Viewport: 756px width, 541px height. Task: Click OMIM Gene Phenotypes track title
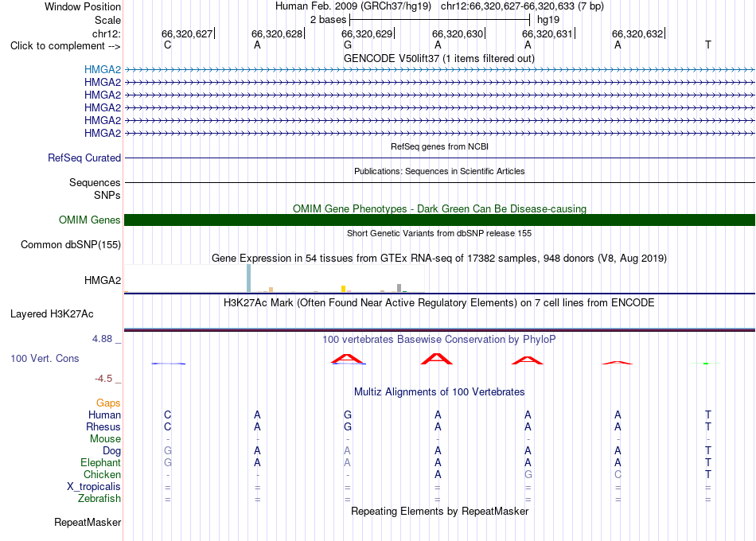coord(439,208)
